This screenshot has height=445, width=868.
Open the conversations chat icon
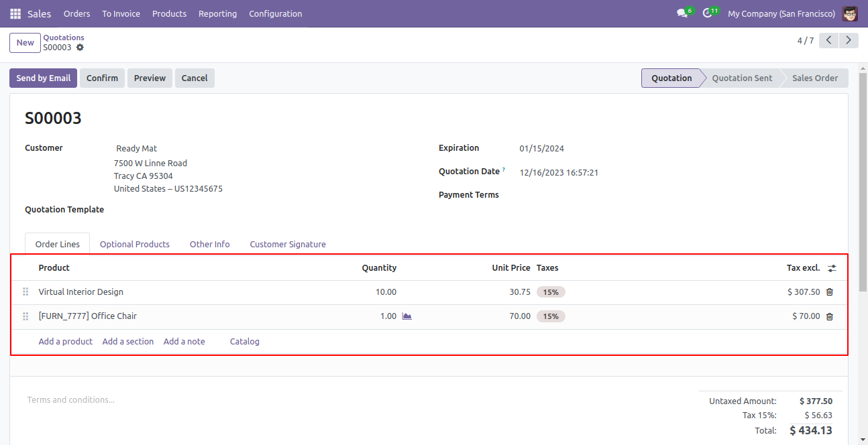click(x=682, y=13)
